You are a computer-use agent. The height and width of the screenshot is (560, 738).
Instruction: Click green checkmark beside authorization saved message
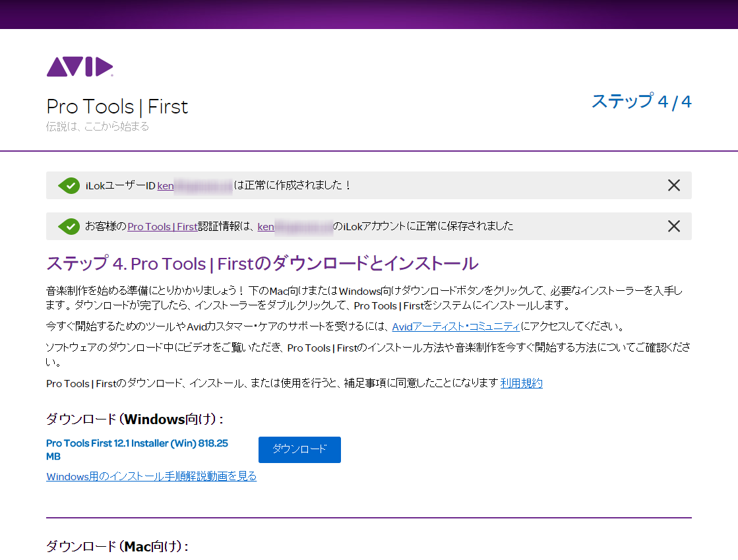tap(69, 226)
